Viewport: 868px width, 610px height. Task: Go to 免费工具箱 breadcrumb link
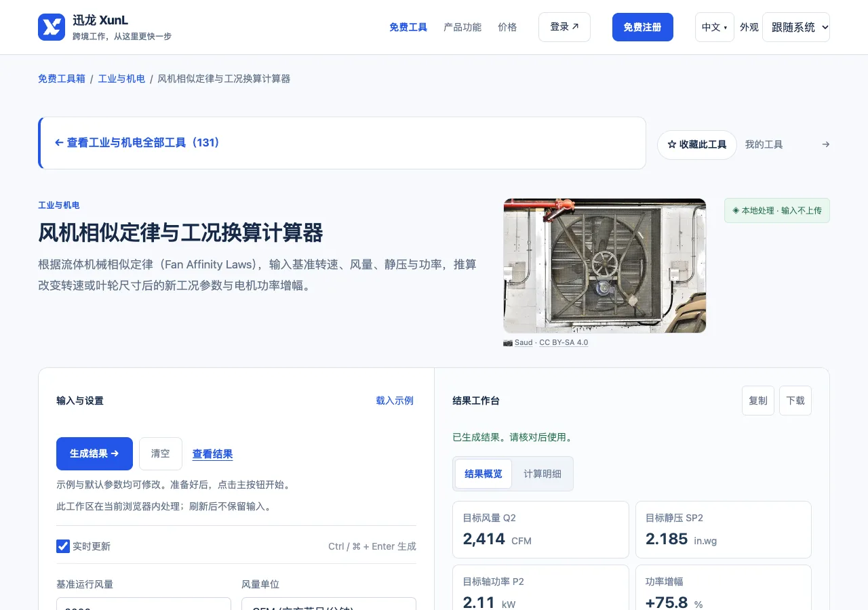tap(62, 79)
